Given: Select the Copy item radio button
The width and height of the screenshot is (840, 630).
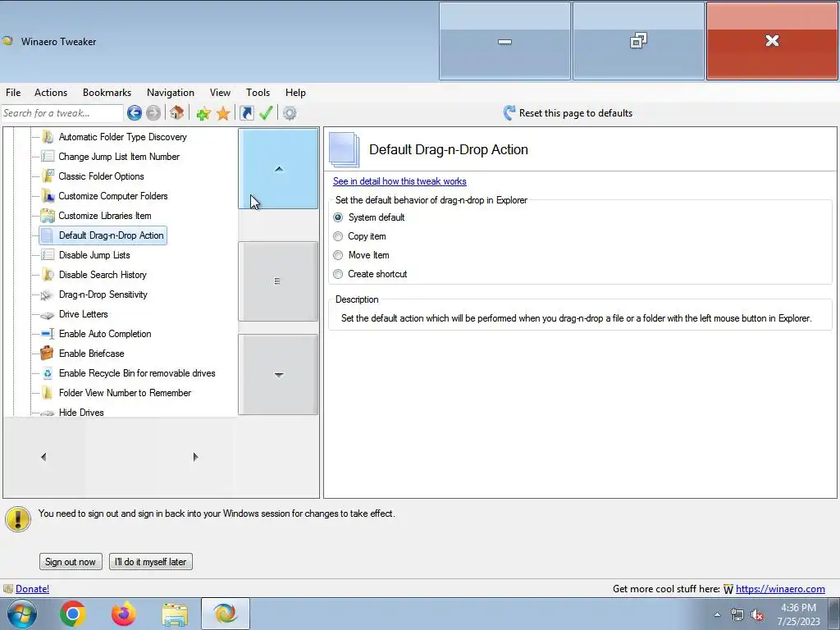Looking at the screenshot, I should click(338, 236).
